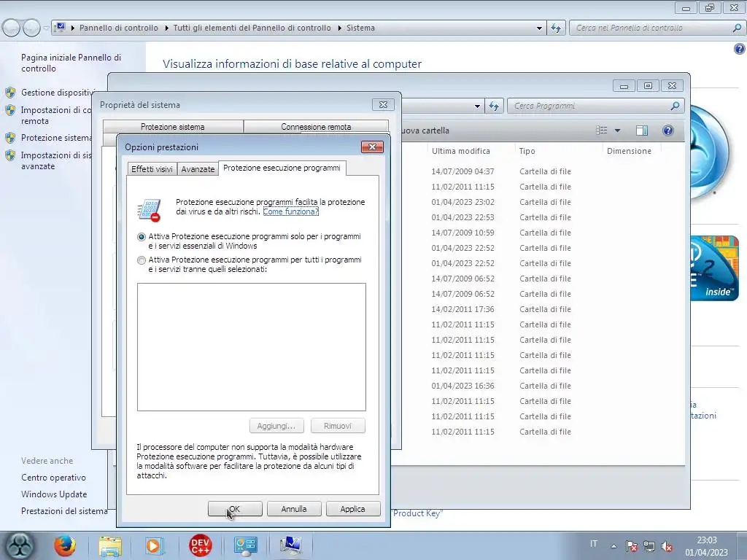
Task: Open Centro operativo link
Action: [x=53, y=478]
